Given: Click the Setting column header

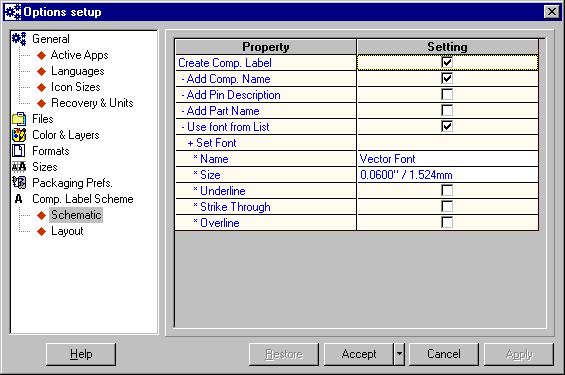Looking at the screenshot, I should [x=448, y=47].
